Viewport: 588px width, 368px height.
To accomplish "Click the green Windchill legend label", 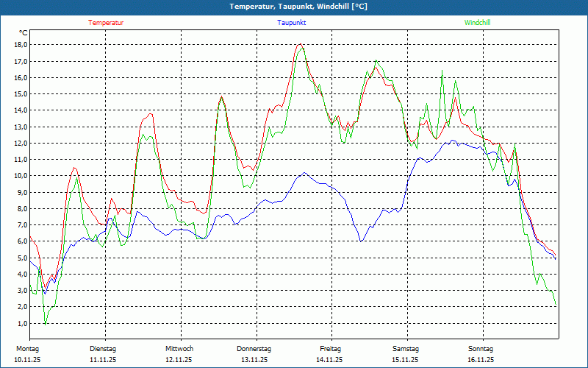I will (477, 23).
